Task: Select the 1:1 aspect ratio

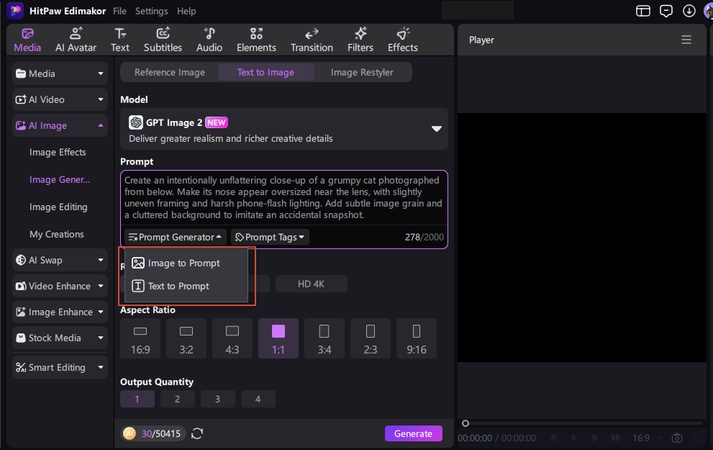Action: click(278, 339)
